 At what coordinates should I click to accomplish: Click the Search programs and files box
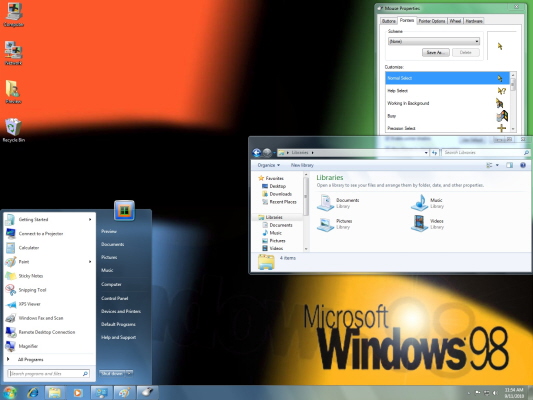click(48, 373)
